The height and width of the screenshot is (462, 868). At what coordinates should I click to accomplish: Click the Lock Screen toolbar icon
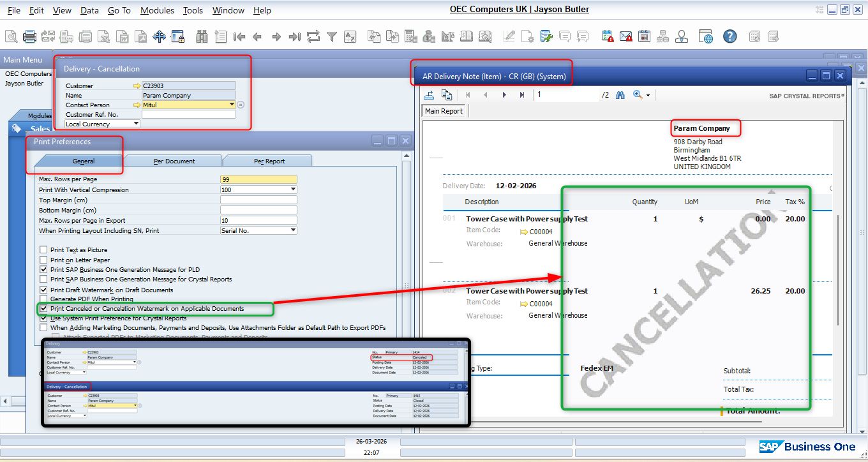(x=177, y=36)
